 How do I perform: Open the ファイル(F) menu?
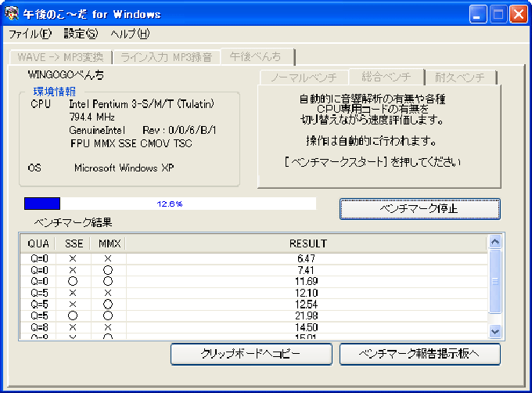[x=30, y=34]
